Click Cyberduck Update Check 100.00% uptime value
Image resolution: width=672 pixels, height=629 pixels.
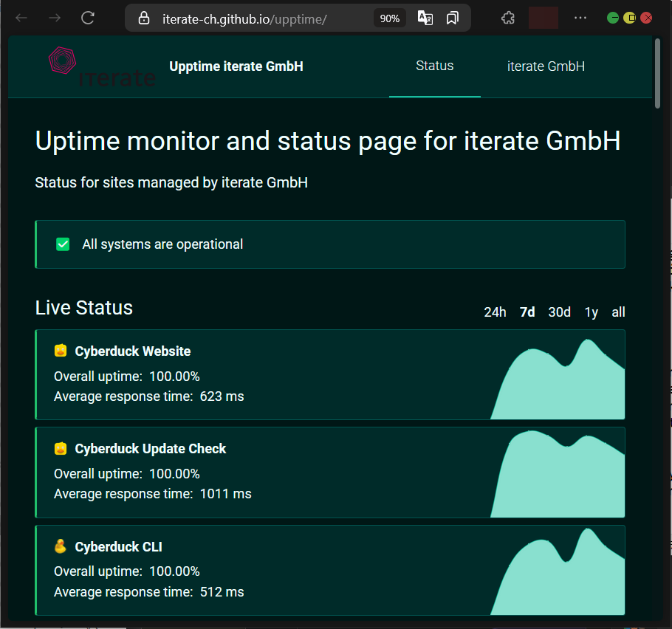tap(174, 474)
